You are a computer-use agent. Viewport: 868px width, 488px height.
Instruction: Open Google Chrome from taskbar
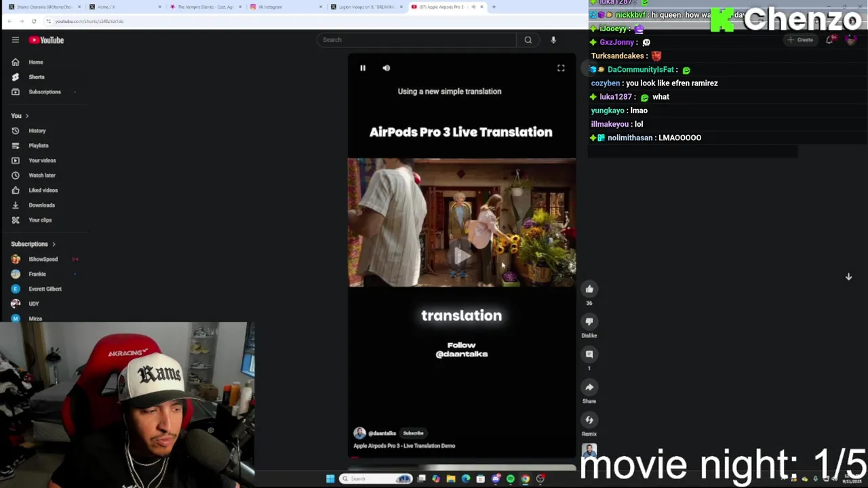526,479
